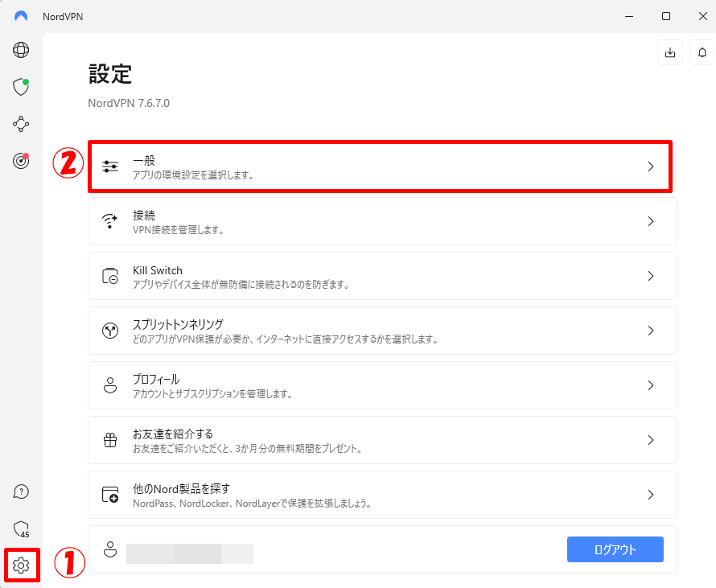Screen dimensions: 716x588
Task: Click the gift icon for お友達を紹介する
Action: pos(110,440)
